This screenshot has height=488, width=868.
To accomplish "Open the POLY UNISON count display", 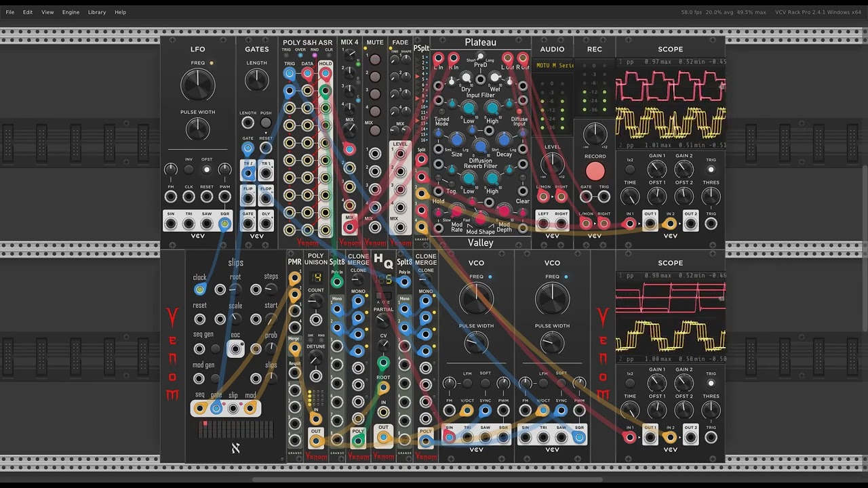I will 316,278.
